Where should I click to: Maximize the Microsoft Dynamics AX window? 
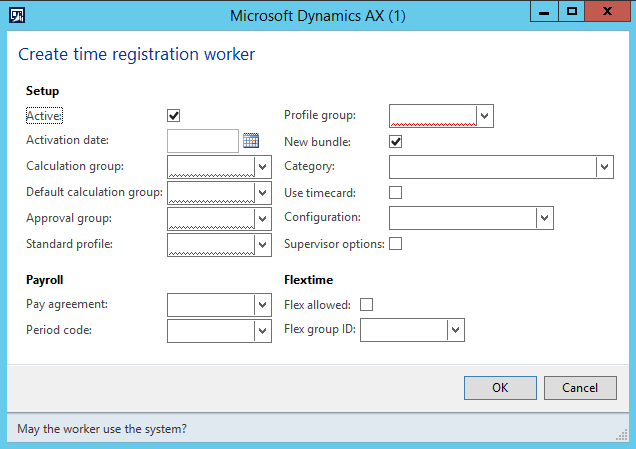(x=572, y=11)
